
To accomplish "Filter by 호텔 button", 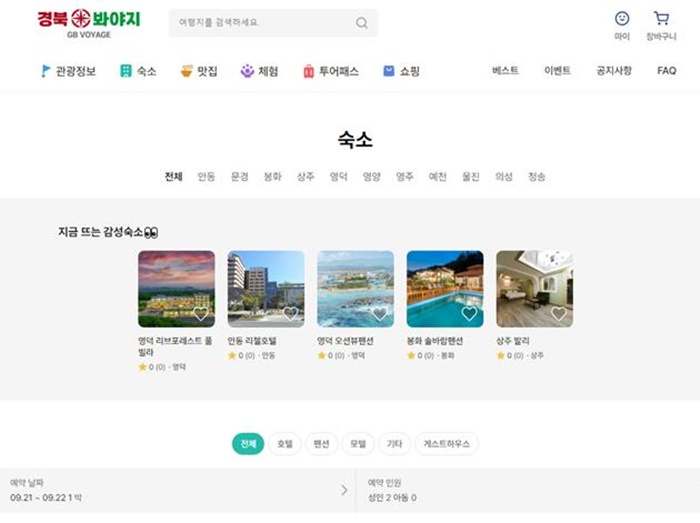I will [x=285, y=444].
